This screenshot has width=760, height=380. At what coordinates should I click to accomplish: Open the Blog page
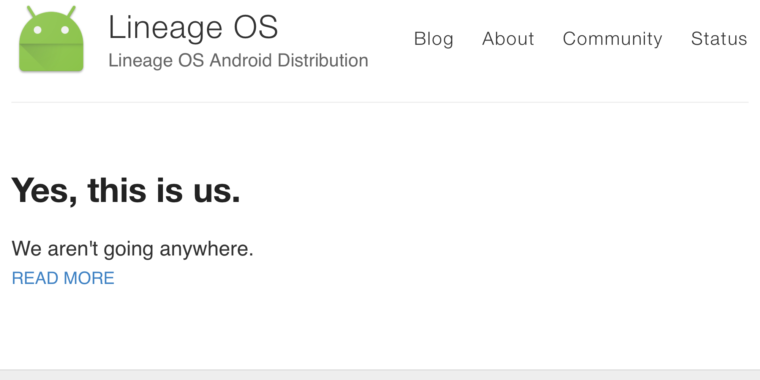(x=434, y=39)
